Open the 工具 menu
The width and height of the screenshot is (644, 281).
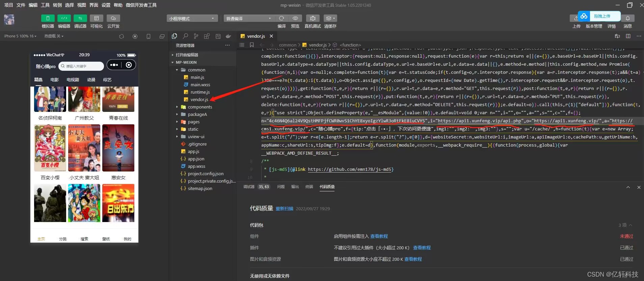[45, 5]
